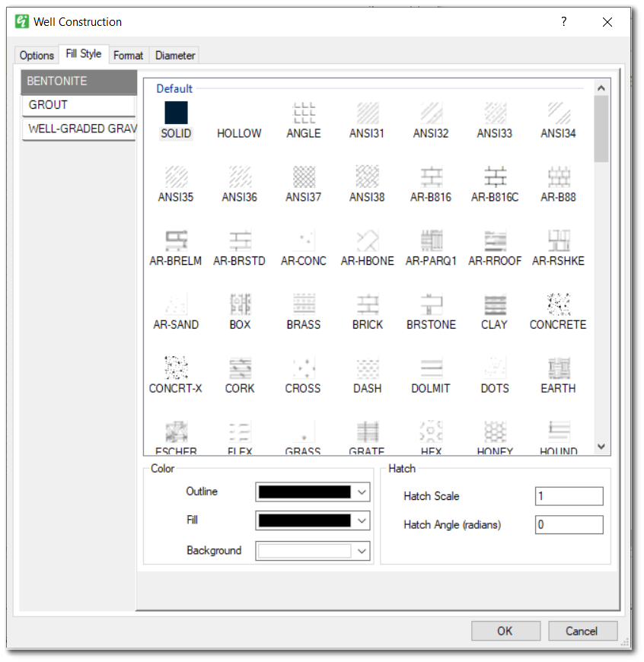This screenshot has width=644, height=662.
Task: Select the SOLID fill pattern
Action: click(x=176, y=113)
